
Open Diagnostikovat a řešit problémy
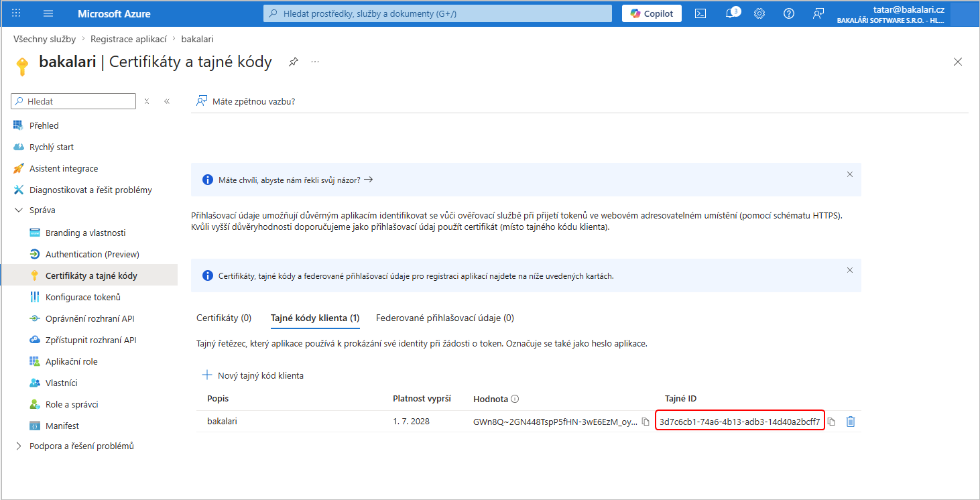point(89,190)
